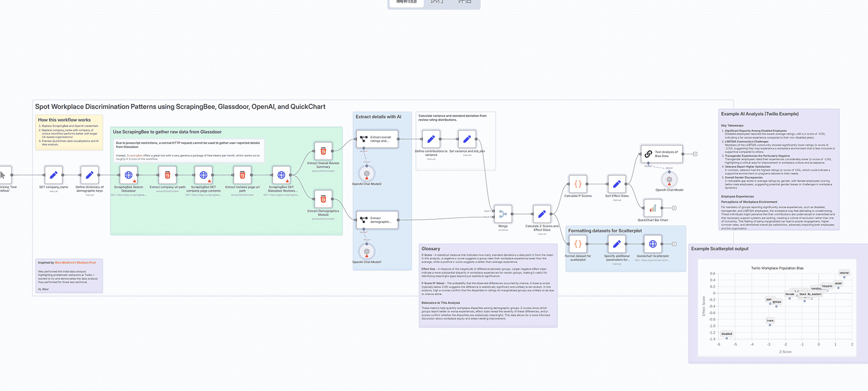Select the Sort Effect Sizes node

(x=616, y=184)
